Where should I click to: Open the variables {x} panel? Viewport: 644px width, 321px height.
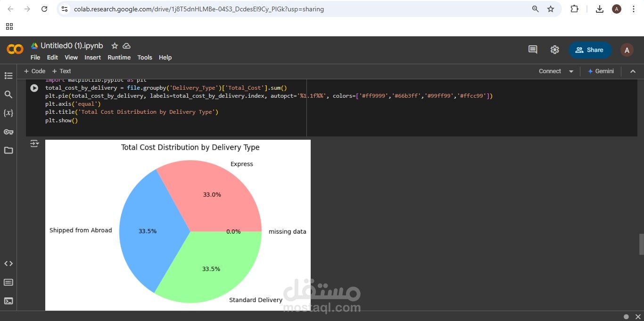(8, 113)
